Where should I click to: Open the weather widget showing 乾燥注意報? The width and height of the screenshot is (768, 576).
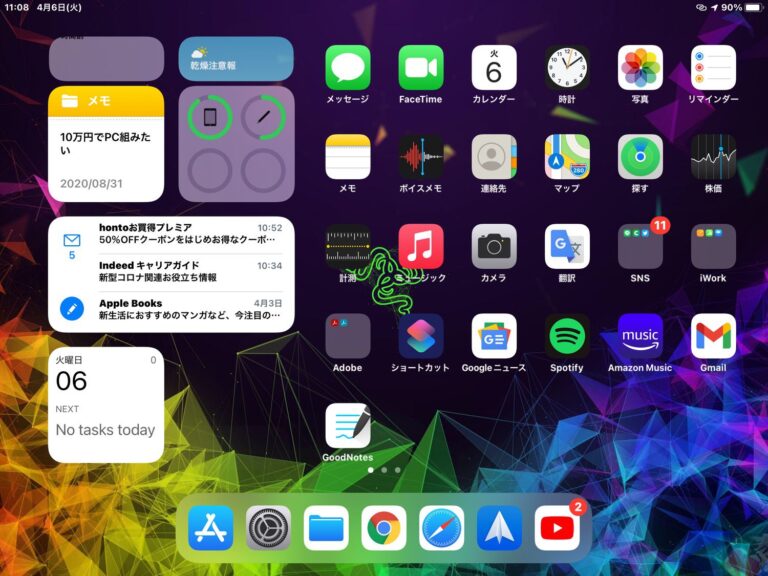pyautogui.click(x=236, y=59)
